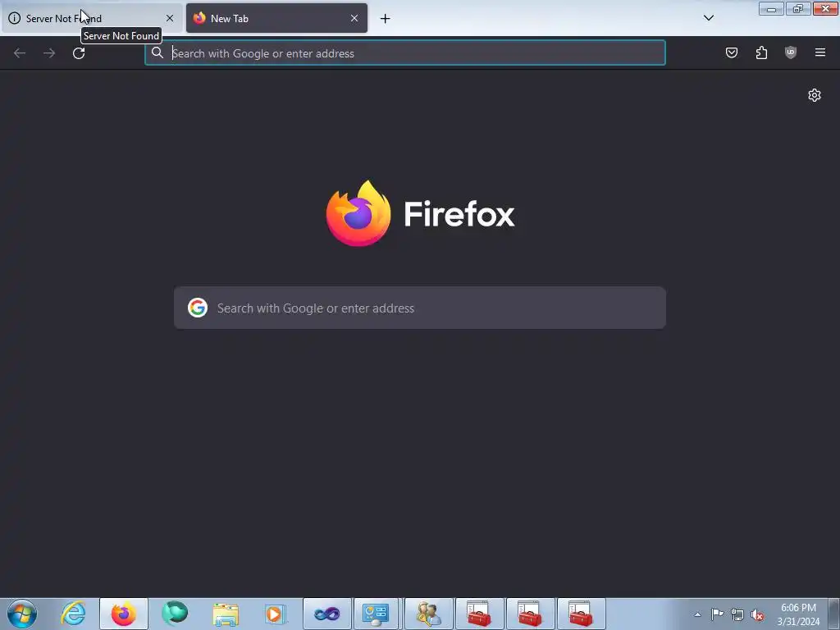Go back one page
The height and width of the screenshot is (630, 840).
[20, 53]
